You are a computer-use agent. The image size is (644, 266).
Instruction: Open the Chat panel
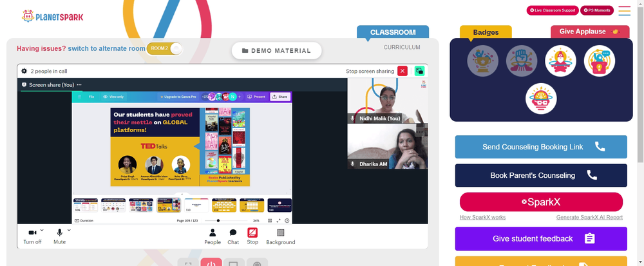coord(233,236)
